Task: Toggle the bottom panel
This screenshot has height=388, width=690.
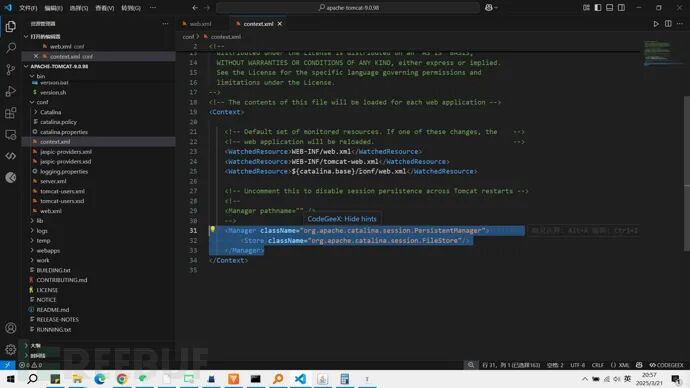Action: [x=609, y=7]
